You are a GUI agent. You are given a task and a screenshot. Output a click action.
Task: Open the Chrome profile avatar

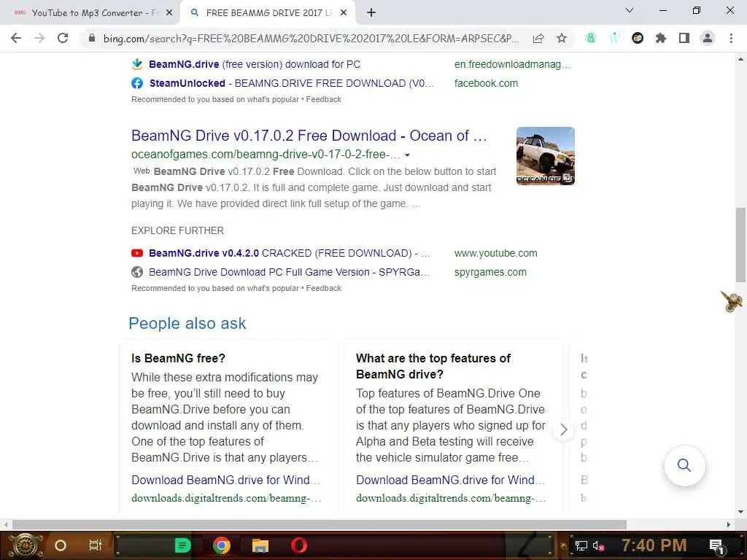(708, 38)
